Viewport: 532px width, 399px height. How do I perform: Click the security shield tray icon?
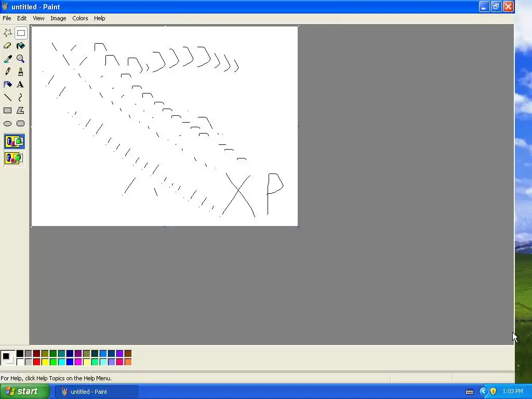tap(494, 392)
